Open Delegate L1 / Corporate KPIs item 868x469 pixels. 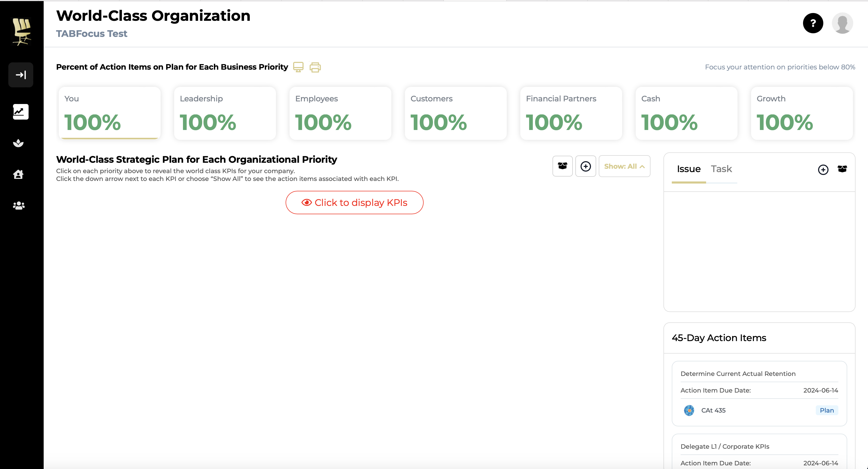click(x=725, y=447)
